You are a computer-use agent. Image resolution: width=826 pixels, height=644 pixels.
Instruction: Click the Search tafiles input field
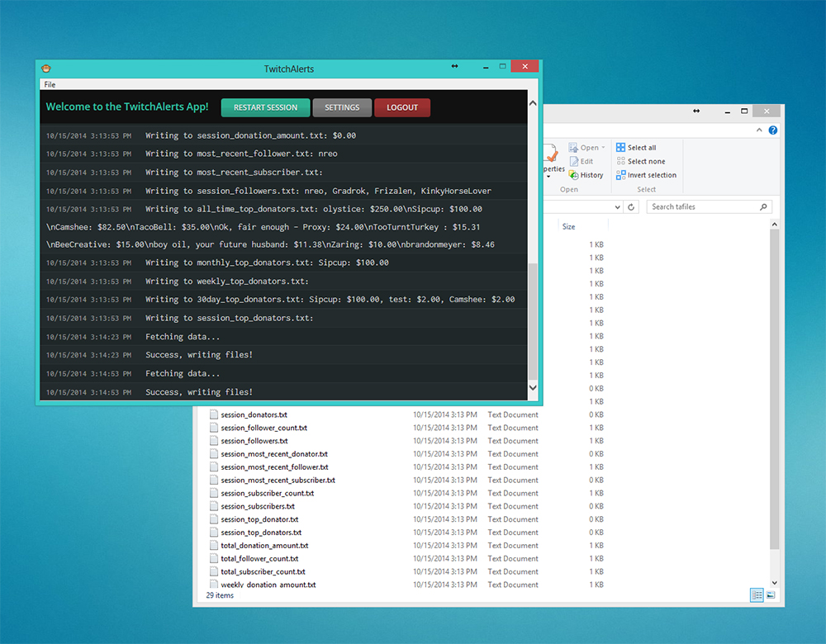point(709,207)
